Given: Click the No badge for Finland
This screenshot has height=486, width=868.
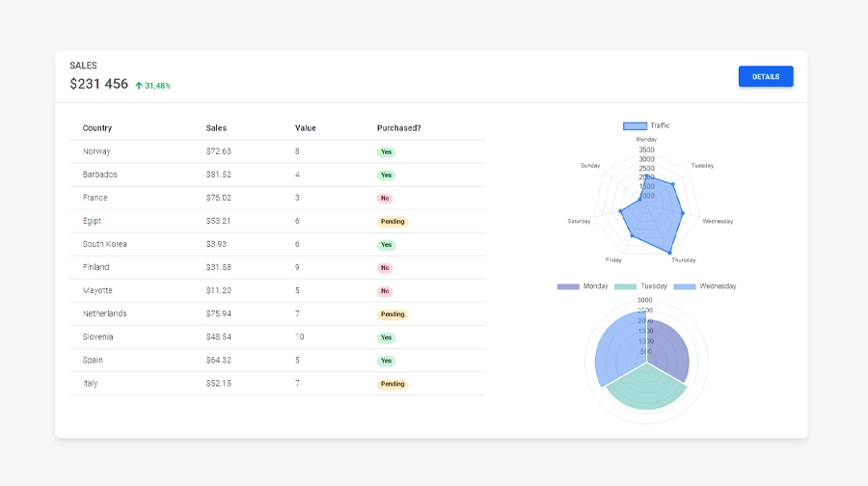Looking at the screenshot, I should pyautogui.click(x=385, y=268).
